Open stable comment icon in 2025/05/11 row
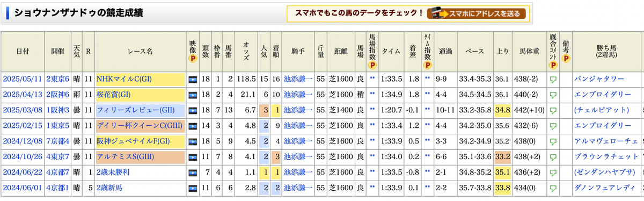644x201 pixels. pos(553,80)
